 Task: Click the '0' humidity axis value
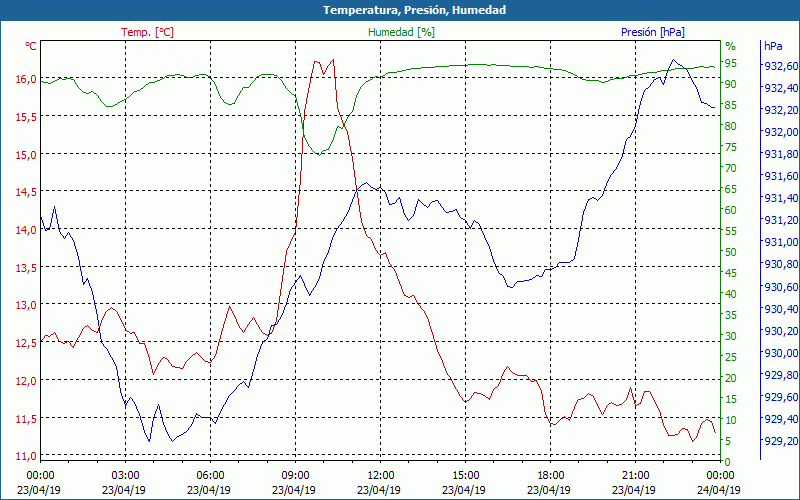pyautogui.click(x=728, y=462)
